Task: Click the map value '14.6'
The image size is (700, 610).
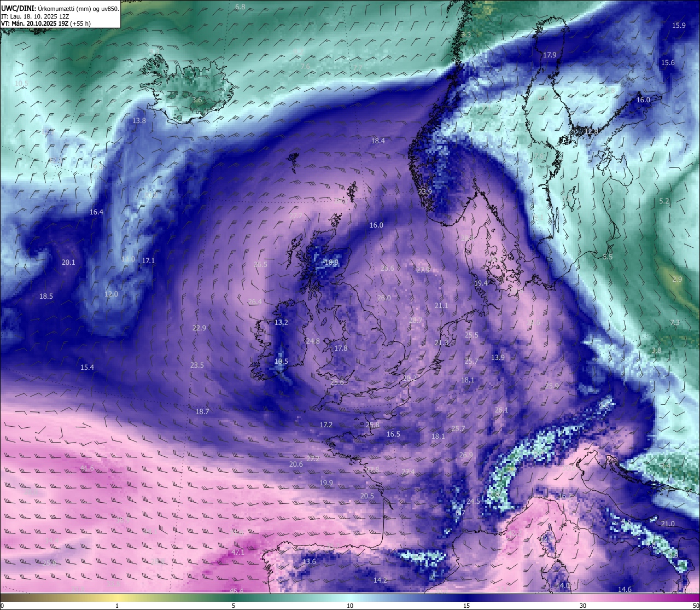Action: click(x=625, y=589)
